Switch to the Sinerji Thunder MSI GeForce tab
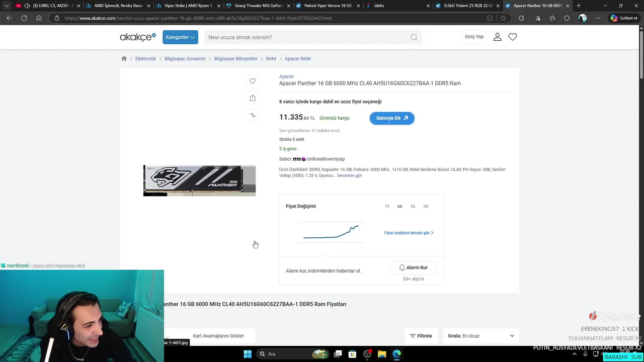This screenshot has width=644, height=362. click(258, 6)
